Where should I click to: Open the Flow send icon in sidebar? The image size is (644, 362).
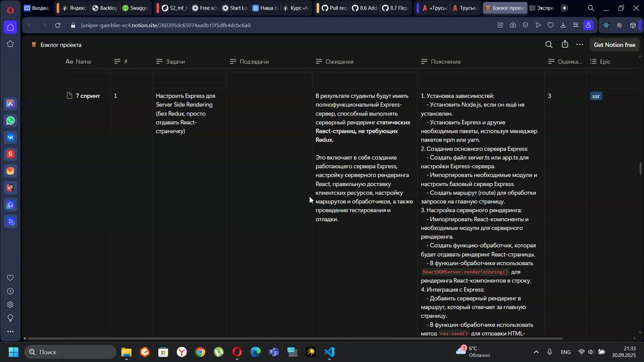click(x=10, y=221)
